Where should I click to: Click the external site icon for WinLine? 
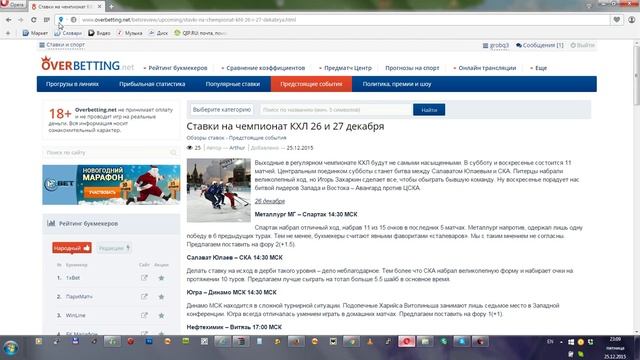tap(144, 316)
